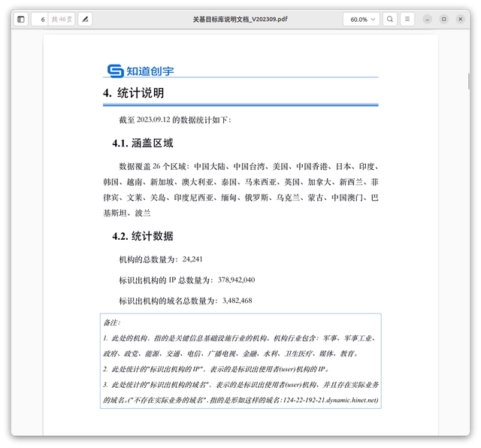Click the '共 46 页' page count label

click(62, 19)
